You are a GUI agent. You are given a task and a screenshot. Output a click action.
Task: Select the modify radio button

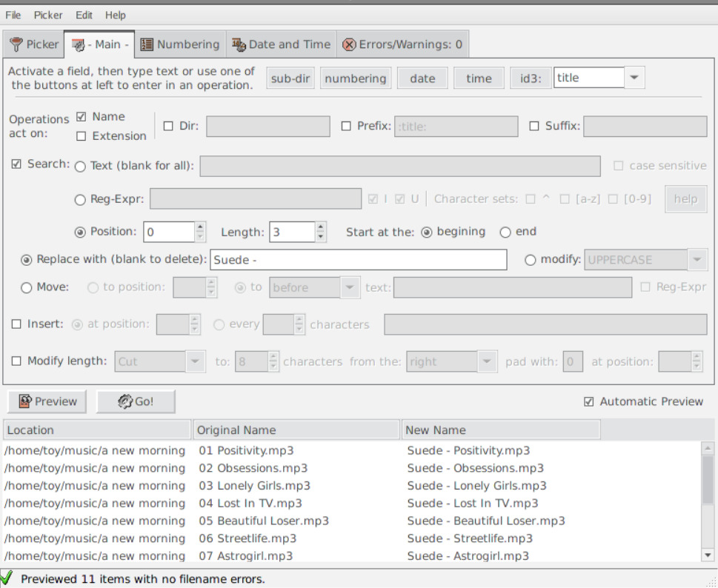point(531,260)
